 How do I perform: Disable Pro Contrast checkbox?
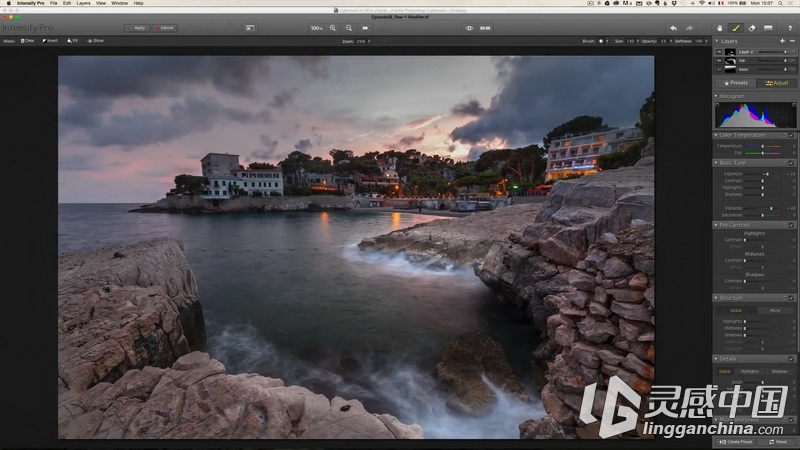(791, 225)
